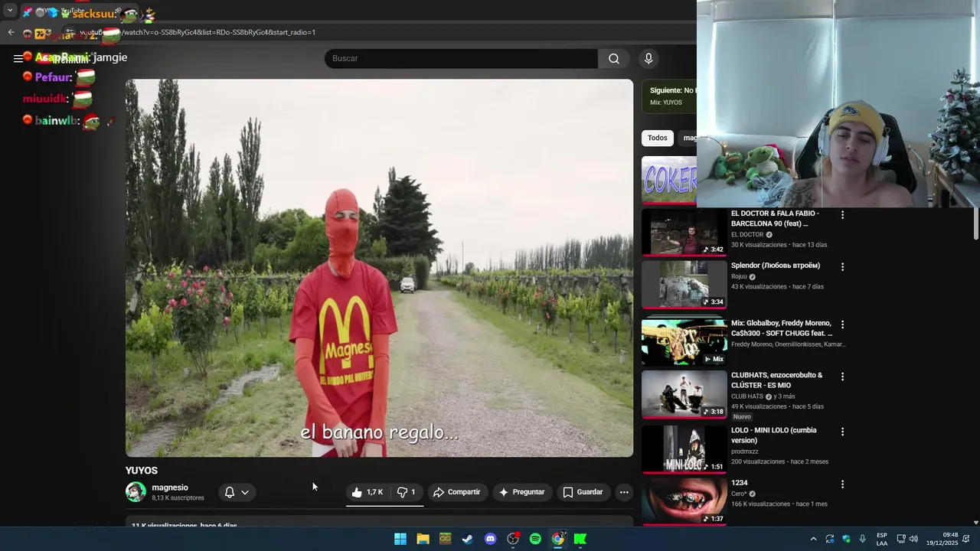This screenshot has height=551, width=980.
Task: Switch to Chrome in the taskbar
Action: pos(558,539)
